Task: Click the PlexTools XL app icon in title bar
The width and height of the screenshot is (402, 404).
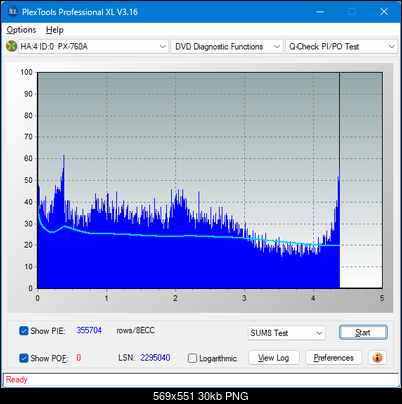Action: coord(12,12)
